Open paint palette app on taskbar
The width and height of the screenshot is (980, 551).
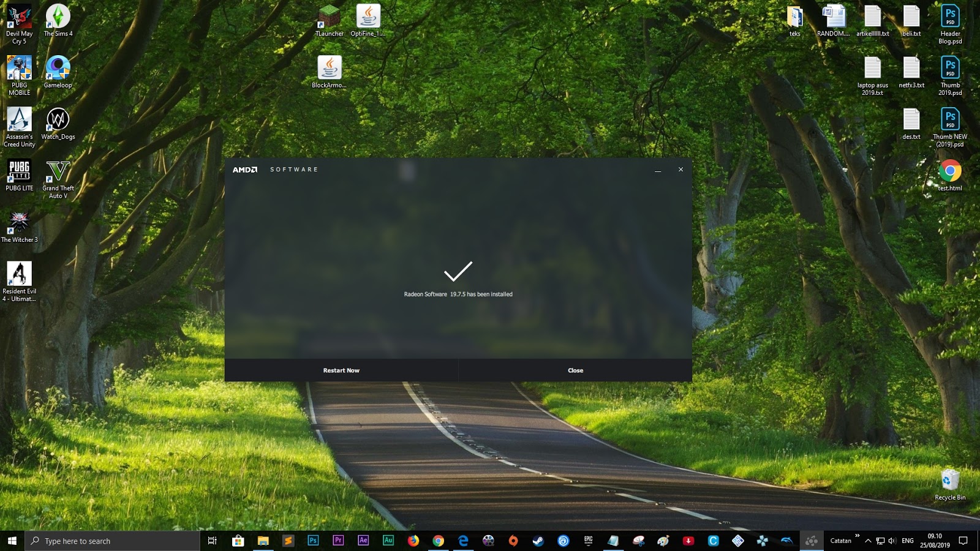coord(663,541)
